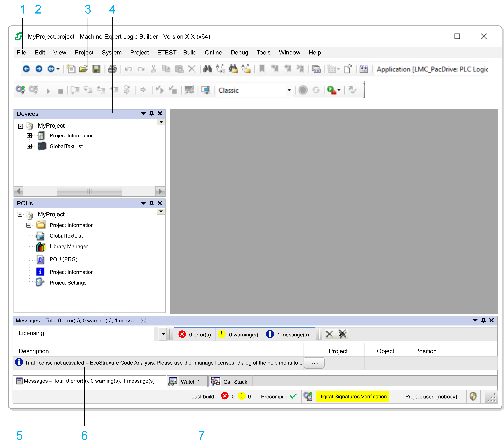
Task: Open Library Manager in the POUs panel
Action: (69, 246)
